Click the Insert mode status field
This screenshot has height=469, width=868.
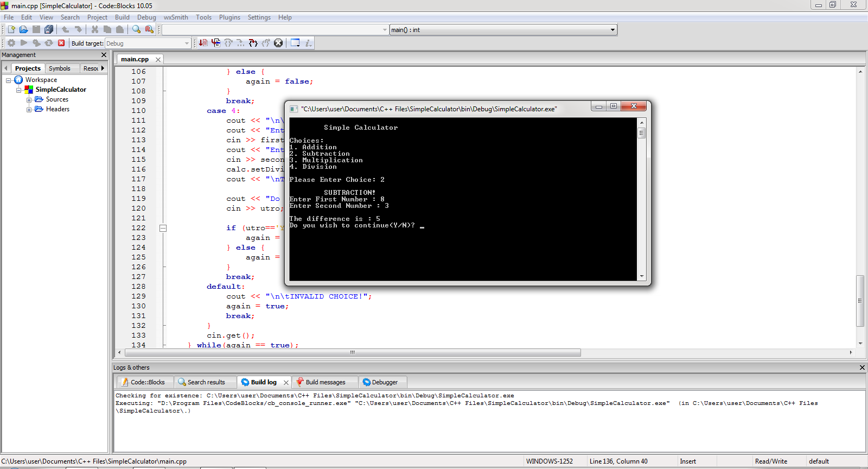click(x=688, y=461)
